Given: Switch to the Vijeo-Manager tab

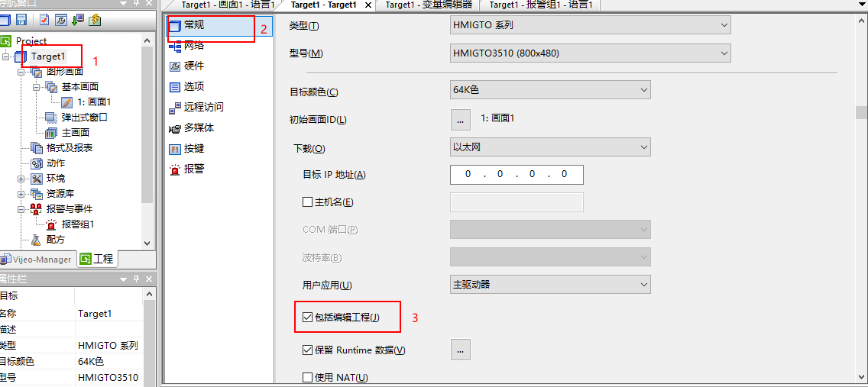Looking at the screenshot, I should pos(38,260).
